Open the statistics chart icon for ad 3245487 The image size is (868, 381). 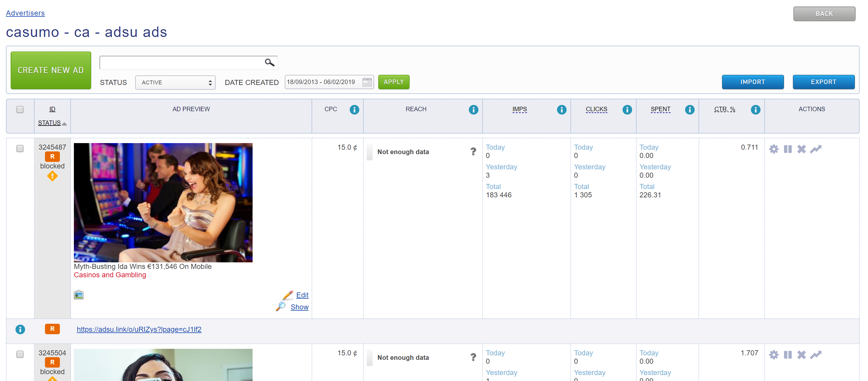click(x=816, y=149)
